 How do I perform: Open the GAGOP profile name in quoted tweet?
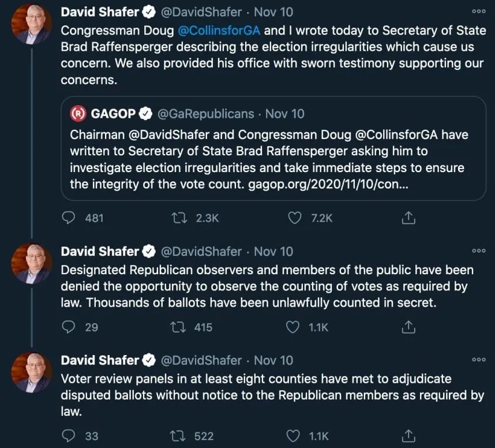113,114
